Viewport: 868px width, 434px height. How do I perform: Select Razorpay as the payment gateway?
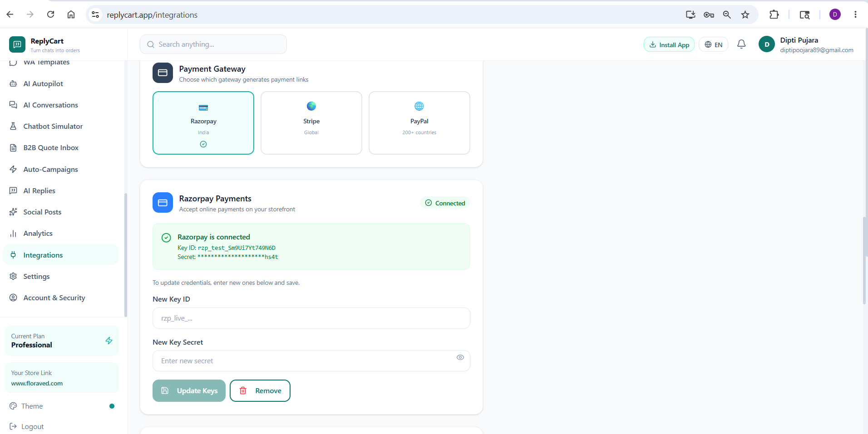[x=203, y=123]
